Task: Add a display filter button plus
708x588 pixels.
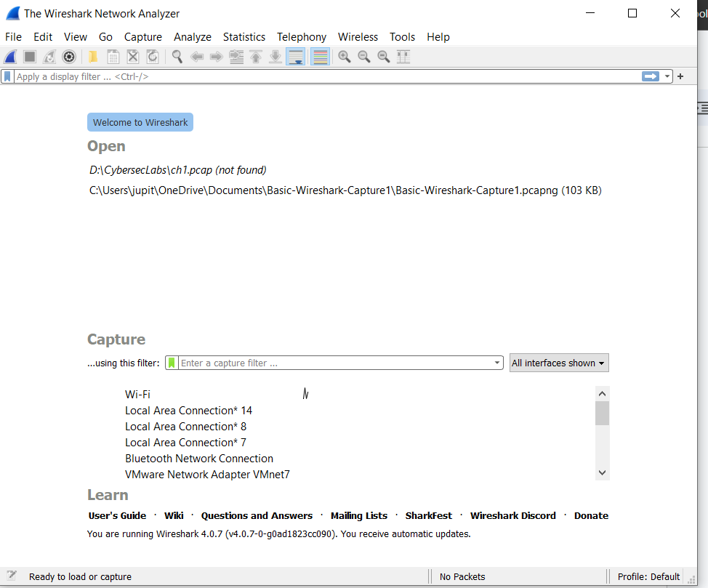Action: pyautogui.click(x=680, y=77)
